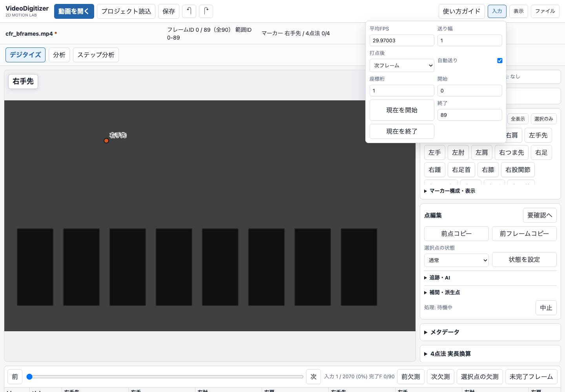This screenshot has height=392, width=565.
Task: Select the 右足 marker button
Action: (541, 152)
